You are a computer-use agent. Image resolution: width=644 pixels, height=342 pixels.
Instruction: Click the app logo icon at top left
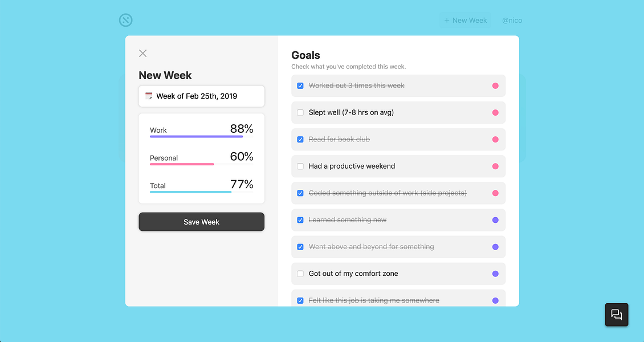pyautogui.click(x=126, y=20)
